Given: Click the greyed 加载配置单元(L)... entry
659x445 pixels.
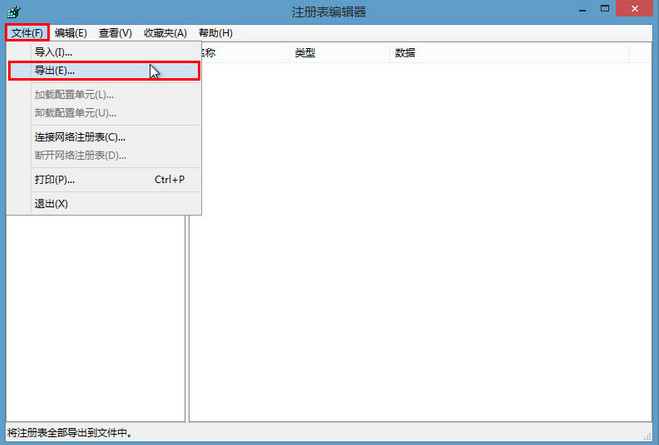Looking at the screenshot, I should pos(104,95).
